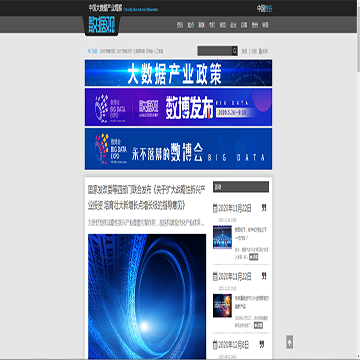
Task: Open the 国家发改委等四部门联合发布 article headline
Action: coord(147,198)
